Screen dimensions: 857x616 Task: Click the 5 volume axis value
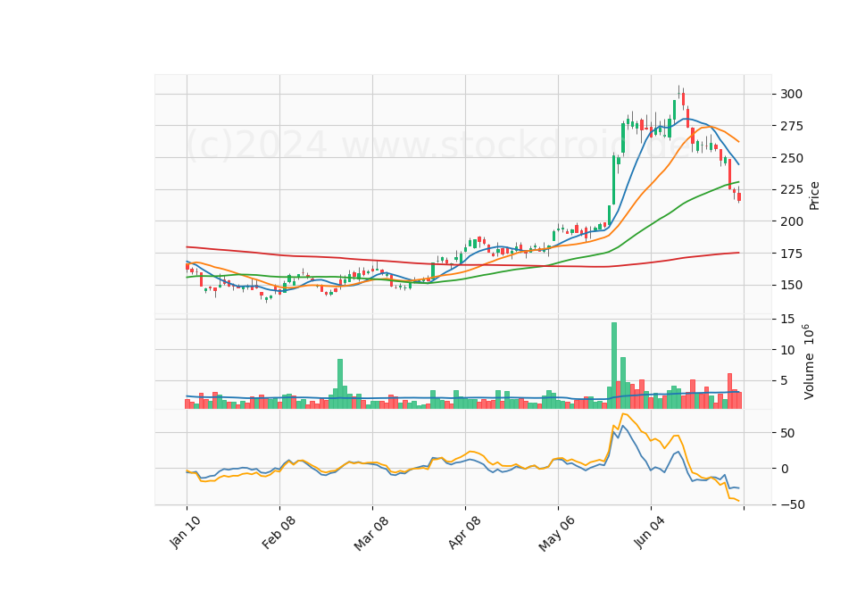pos(784,381)
